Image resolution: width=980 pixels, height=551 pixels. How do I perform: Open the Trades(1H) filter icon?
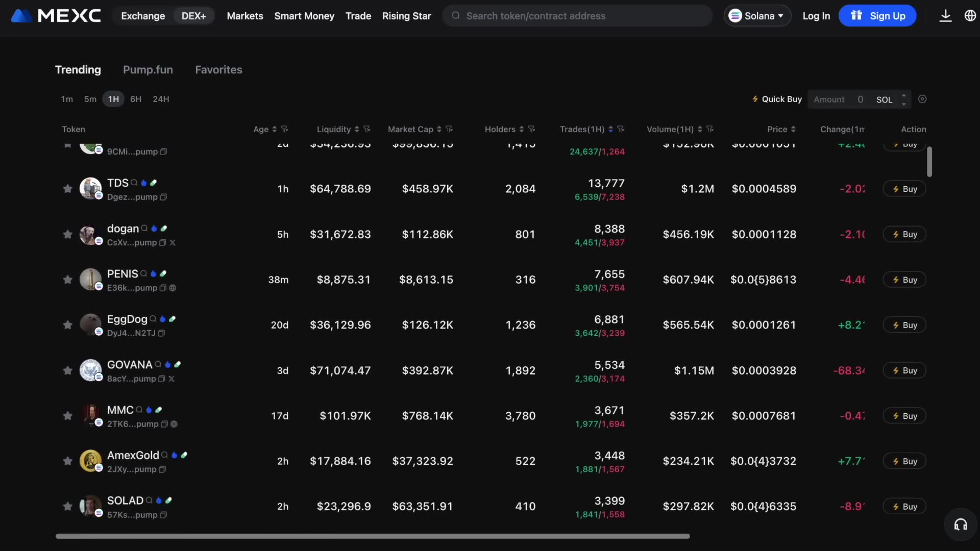click(621, 129)
